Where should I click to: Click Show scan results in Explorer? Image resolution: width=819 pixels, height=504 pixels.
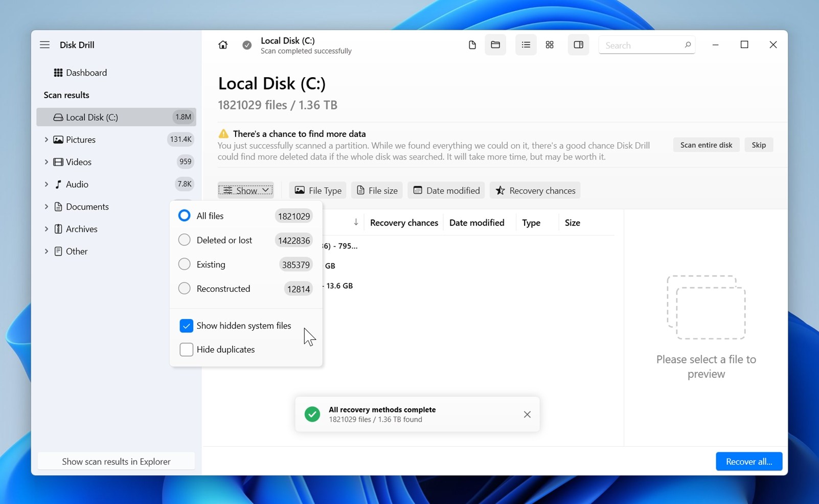pos(116,461)
